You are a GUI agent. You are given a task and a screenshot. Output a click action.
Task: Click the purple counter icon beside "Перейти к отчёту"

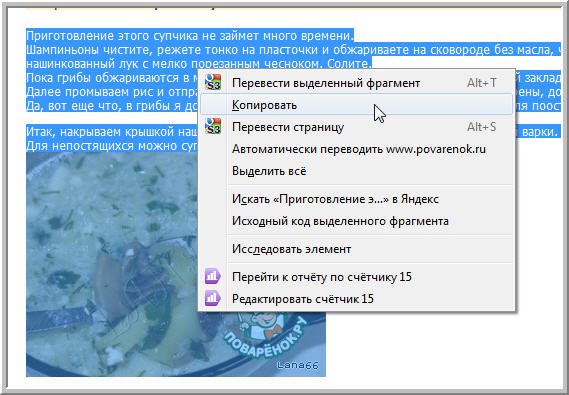click(x=213, y=277)
